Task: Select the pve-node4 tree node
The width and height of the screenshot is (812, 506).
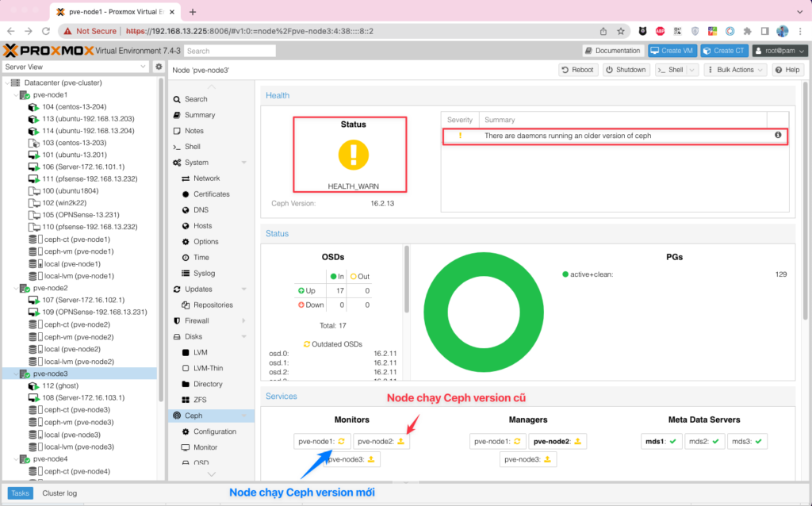Action: (x=50, y=459)
